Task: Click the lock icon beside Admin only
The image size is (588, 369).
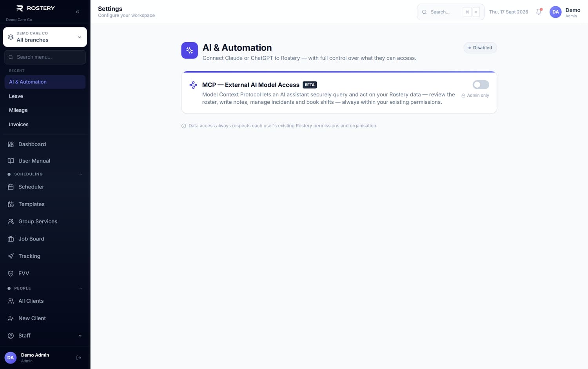Action: tap(463, 96)
